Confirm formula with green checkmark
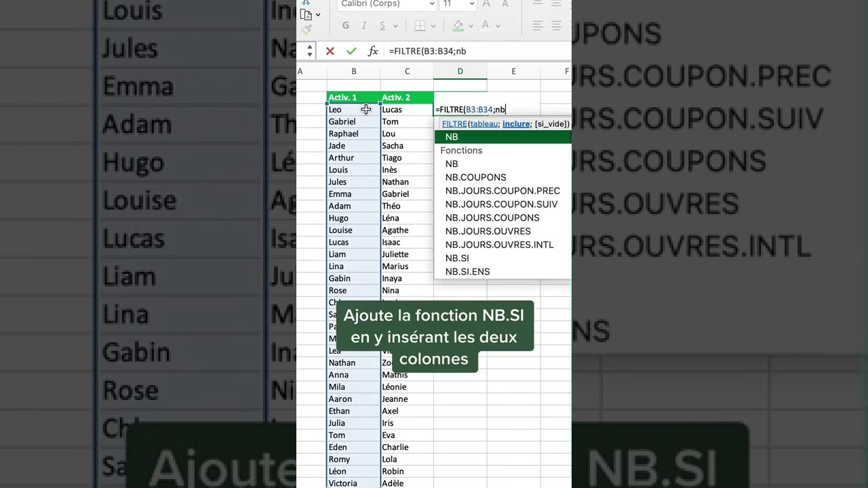Screen dimensions: 868x488 (x=351, y=51)
